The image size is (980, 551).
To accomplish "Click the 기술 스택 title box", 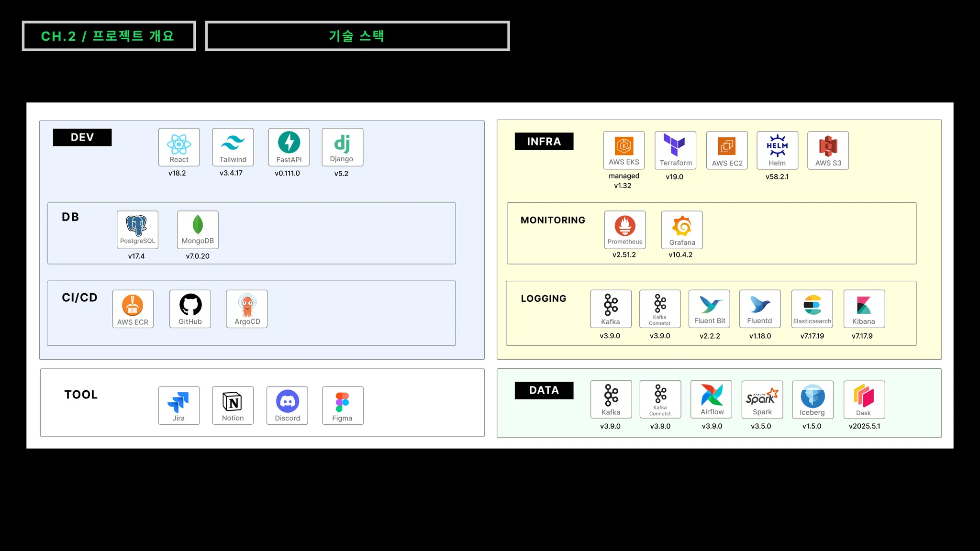I will (357, 36).
